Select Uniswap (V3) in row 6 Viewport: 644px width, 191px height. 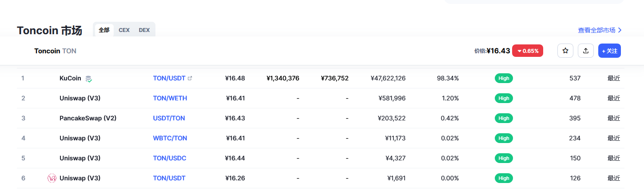coord(80,178)
